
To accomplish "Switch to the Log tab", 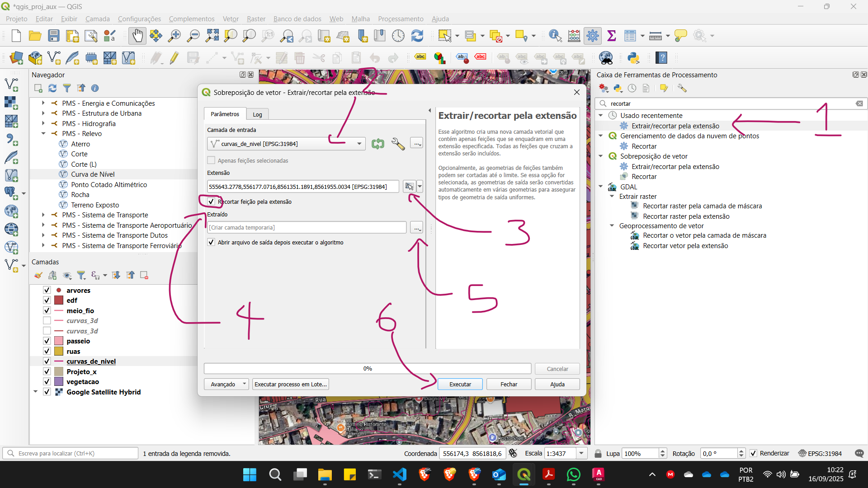I will tap(257, 114).
